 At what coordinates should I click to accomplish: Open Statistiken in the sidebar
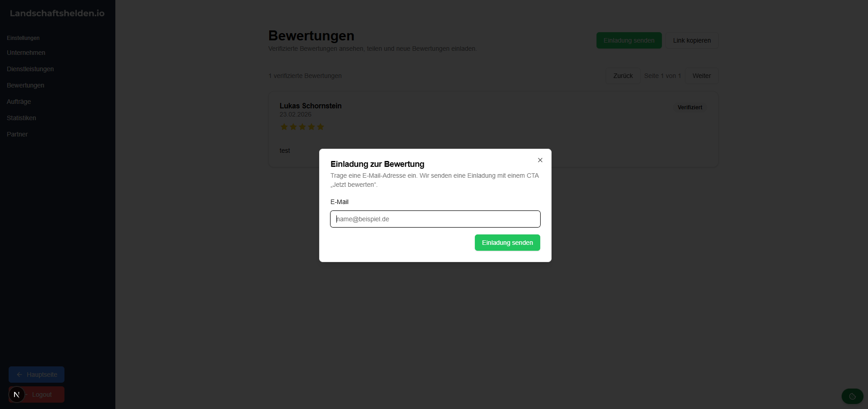click(x=21, y=118)
